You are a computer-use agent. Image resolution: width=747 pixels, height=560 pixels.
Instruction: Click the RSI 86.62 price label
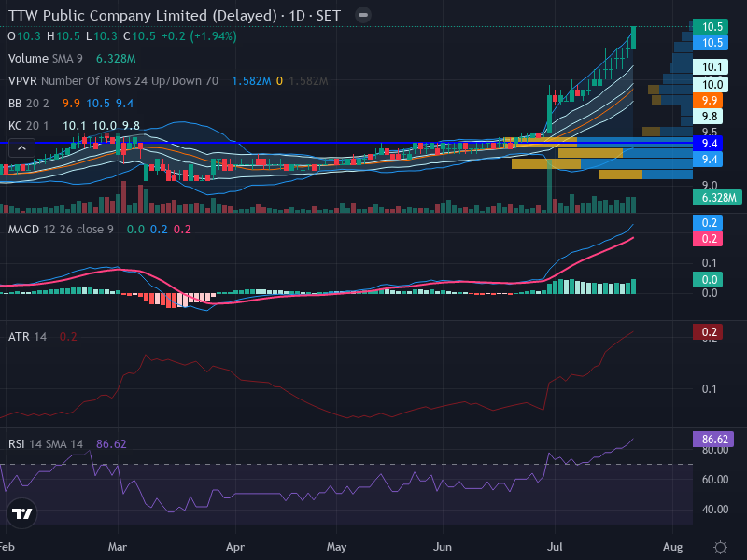(x=713, y=439)
